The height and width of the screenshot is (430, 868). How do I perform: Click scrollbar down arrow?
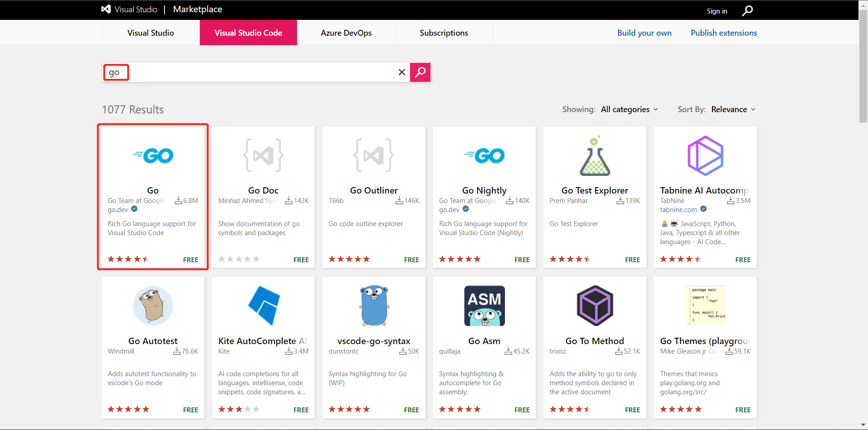pos(863,425)
